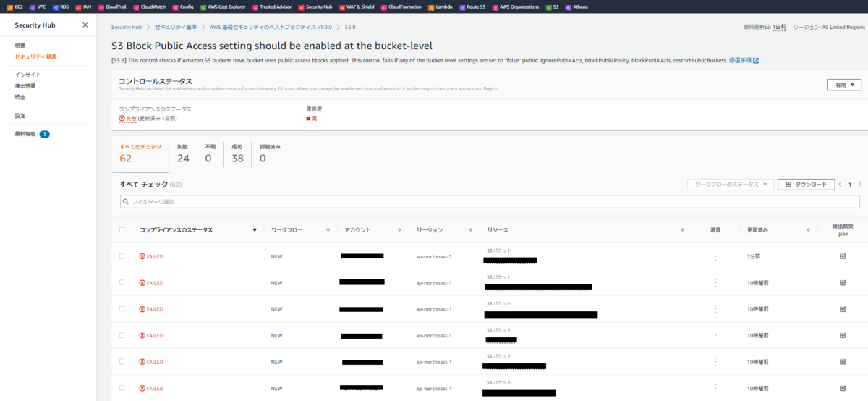The width and height of the screenshot is (868, 401).
Task: Open 最新情報 in side navigation
Action: click(25, 134)
